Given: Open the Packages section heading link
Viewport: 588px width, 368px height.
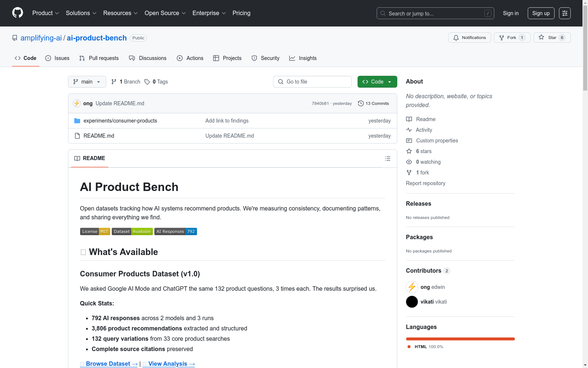Looking at the screenshot, I should [419, 237].
